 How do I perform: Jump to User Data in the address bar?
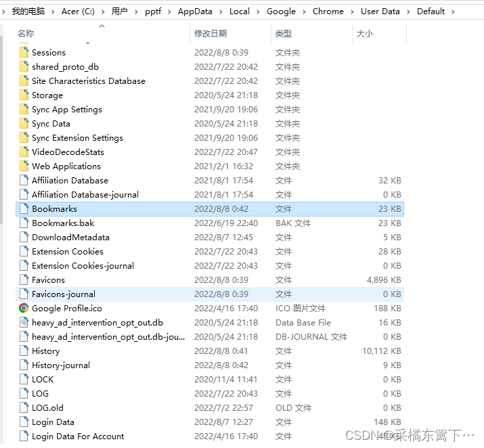[x=380, y=12]
